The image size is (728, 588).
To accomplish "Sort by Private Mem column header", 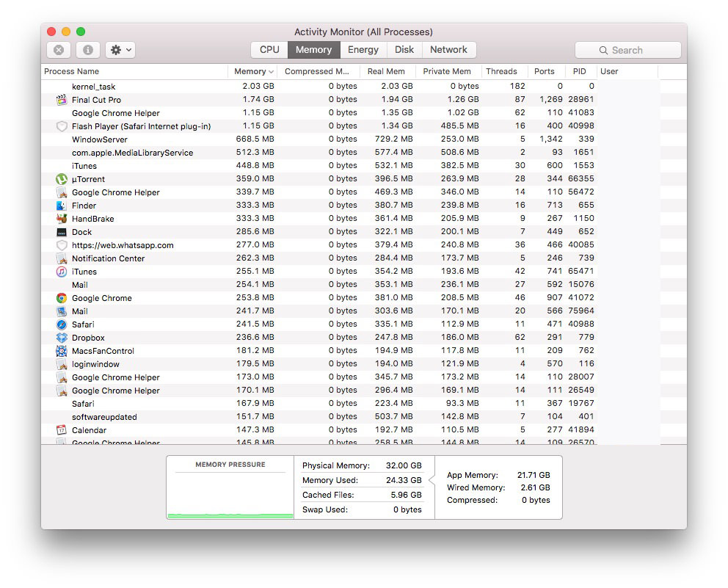I will click(448, 71).
